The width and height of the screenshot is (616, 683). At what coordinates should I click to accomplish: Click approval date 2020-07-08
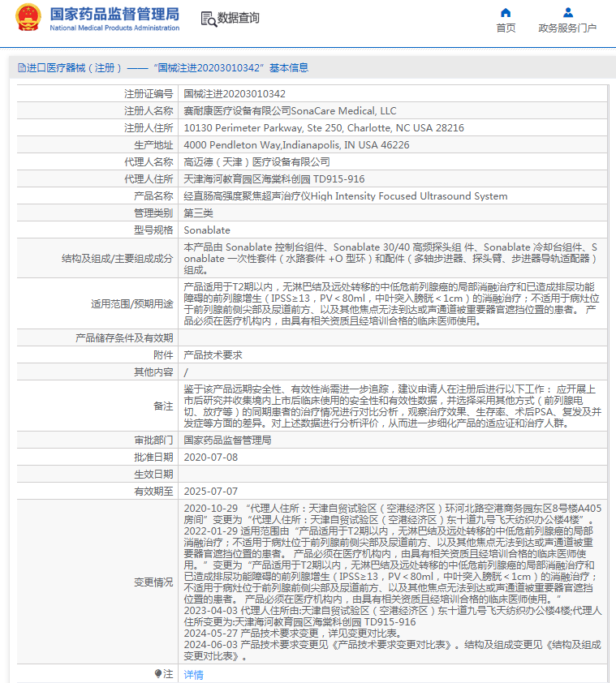click(x=211, y=457)
